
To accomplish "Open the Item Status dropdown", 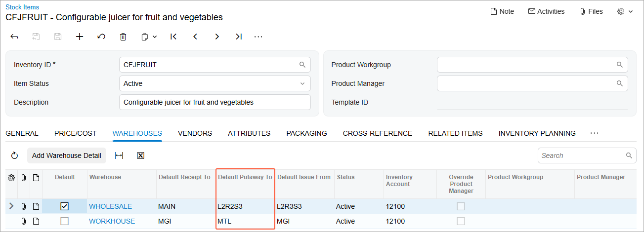I will [215, 83].
